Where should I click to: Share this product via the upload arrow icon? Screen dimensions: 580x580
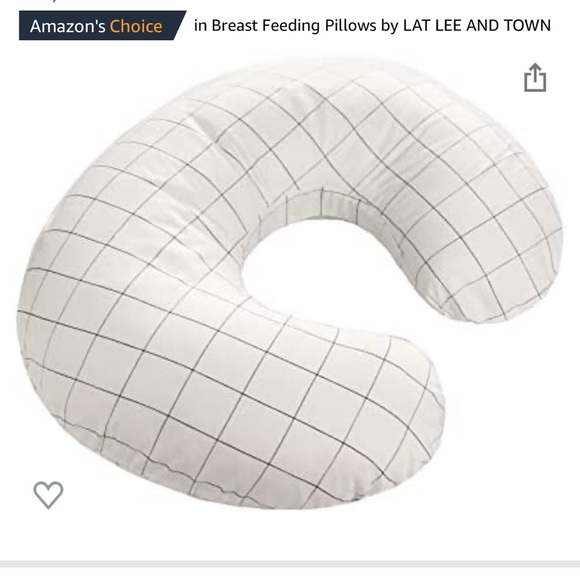pos(535,78)
